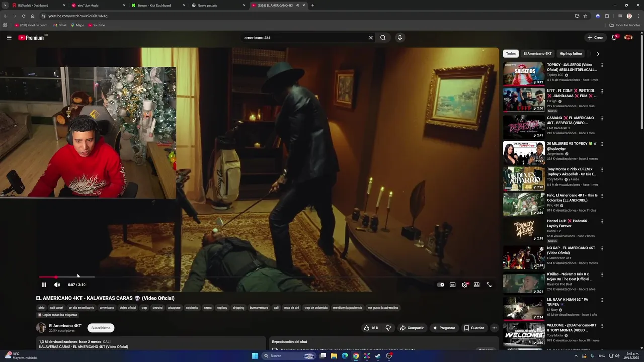Clear the search box with the X
Screen dimensions: 644x362
pos(371,38)
